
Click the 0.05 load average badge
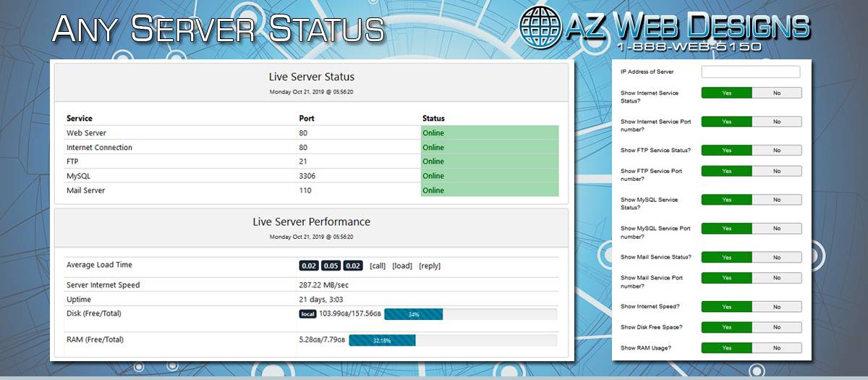[331, 266]
